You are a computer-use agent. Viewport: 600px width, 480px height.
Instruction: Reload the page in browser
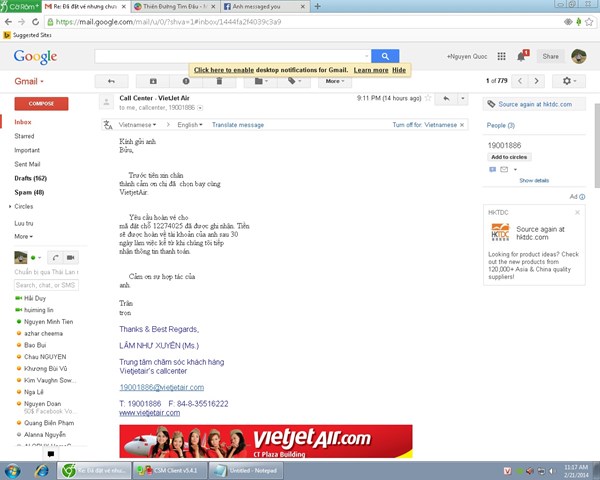[x=35, y=22]
